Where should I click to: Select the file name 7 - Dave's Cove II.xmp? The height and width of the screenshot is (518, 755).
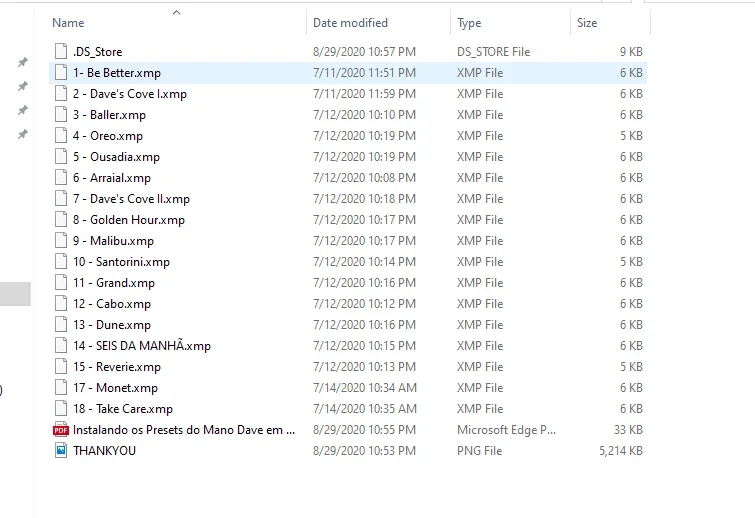(x=131, y=199)
